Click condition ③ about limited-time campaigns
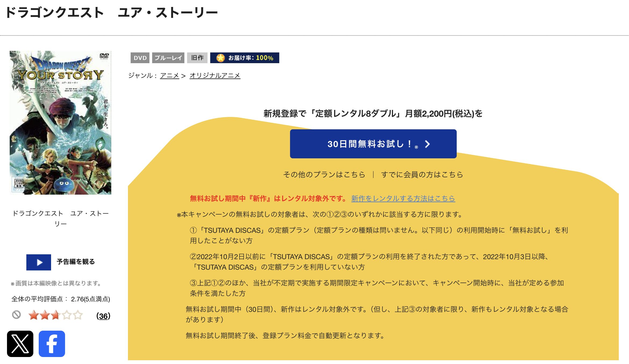Image resolution: width=629 pixels, height=364 pixels. (377, 288)
